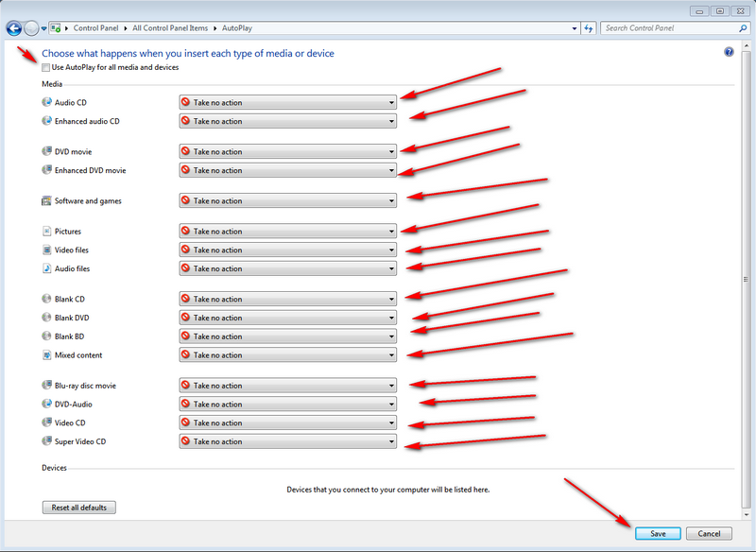Viewport: 756px width, 552px height.
Task: Click the Mixed content icon
Action: (x=46, y=354)
